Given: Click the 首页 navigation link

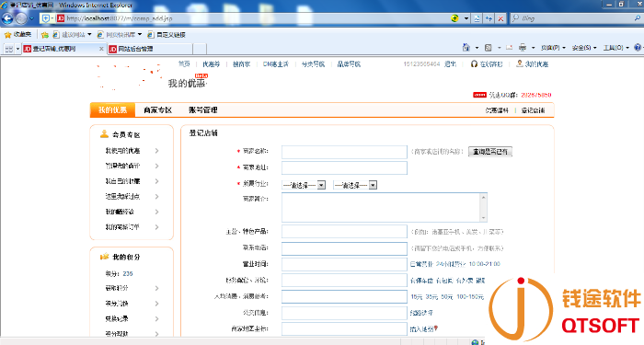Looking at the screenshot, I should click(184, 64).
